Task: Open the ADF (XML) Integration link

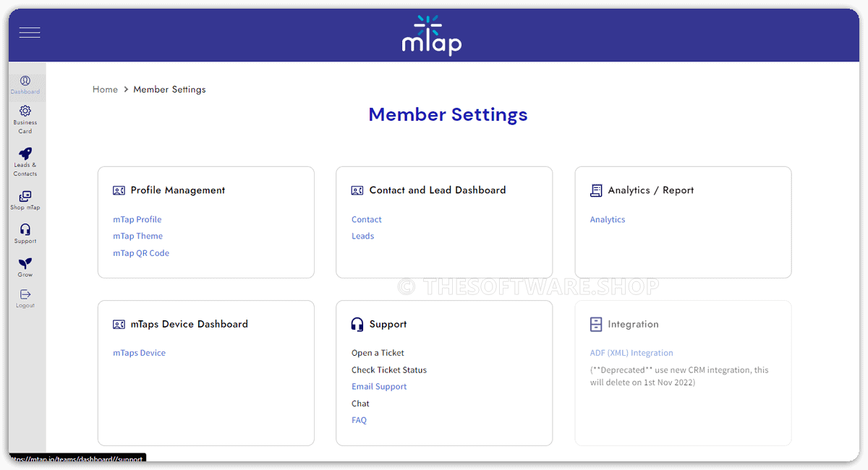Action: tap(631, 354)
